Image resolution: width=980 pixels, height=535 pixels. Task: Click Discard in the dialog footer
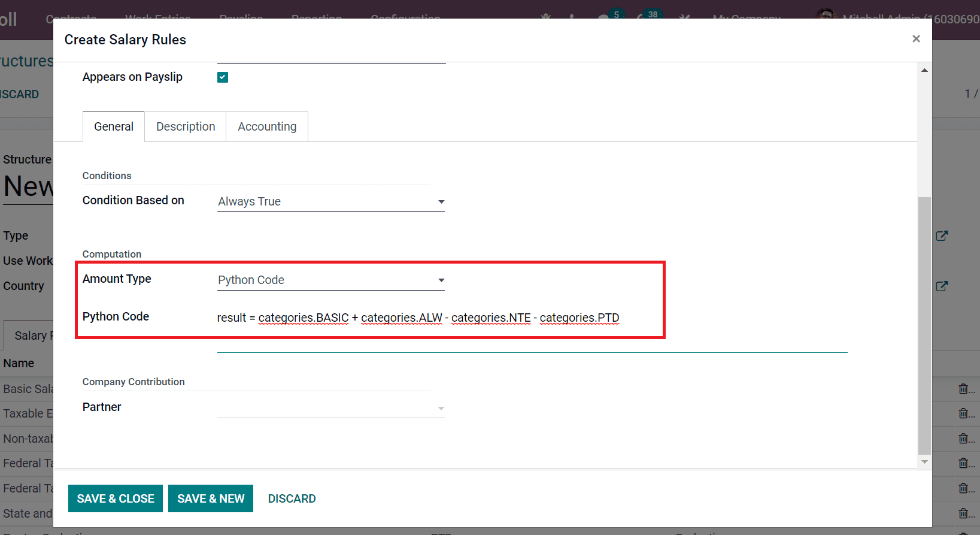(x=292, y=498)
